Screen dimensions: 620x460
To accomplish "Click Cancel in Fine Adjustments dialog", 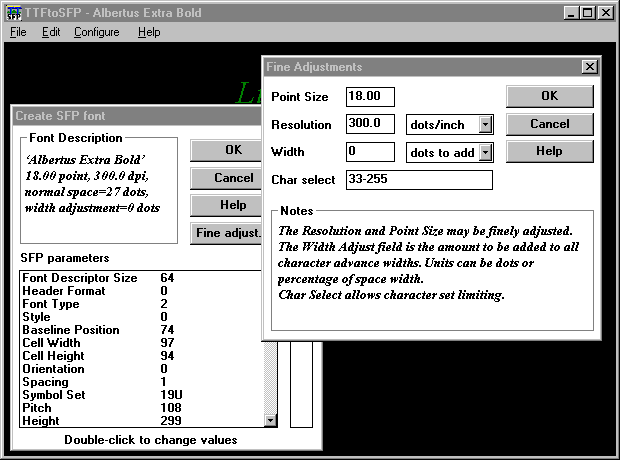I will click(x=550, y=124).
